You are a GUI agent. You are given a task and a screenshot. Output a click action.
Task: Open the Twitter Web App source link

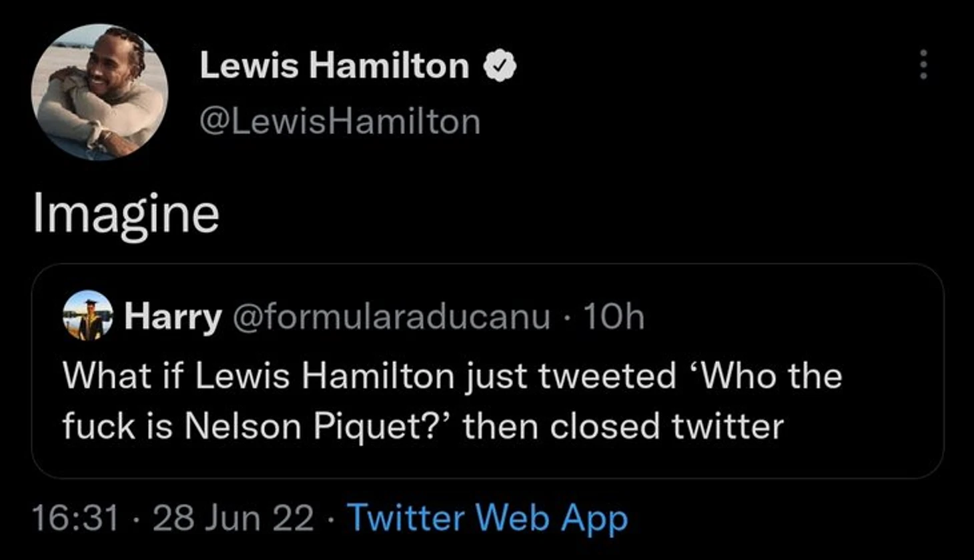coord(488,518)
